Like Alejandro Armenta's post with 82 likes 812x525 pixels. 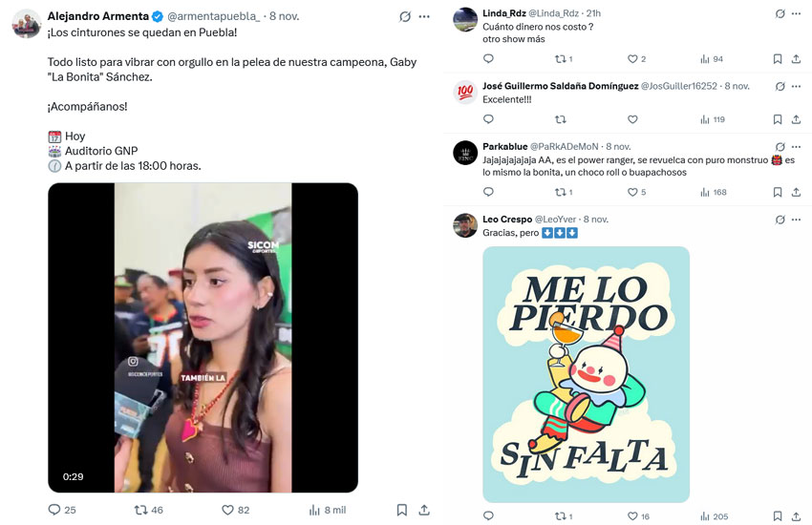228,510
